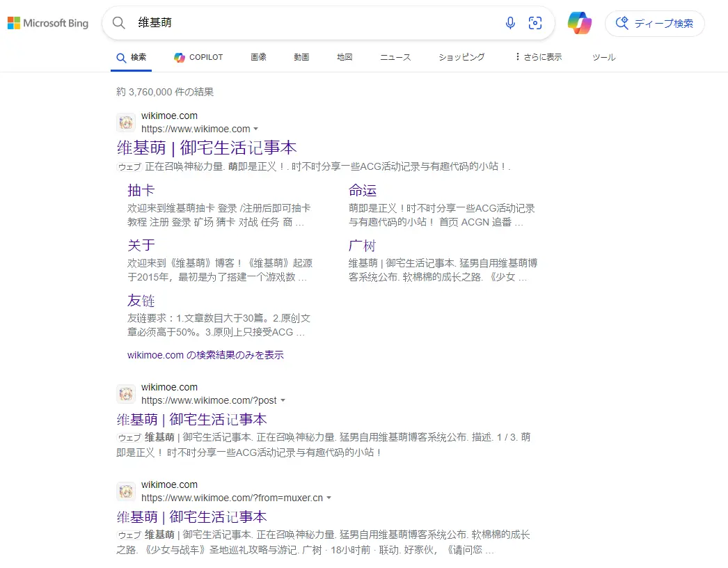The height and width of the screenshot is (568, 728).
Task: Click wikimoe favicon of first result
Action: tap(126, 123)
